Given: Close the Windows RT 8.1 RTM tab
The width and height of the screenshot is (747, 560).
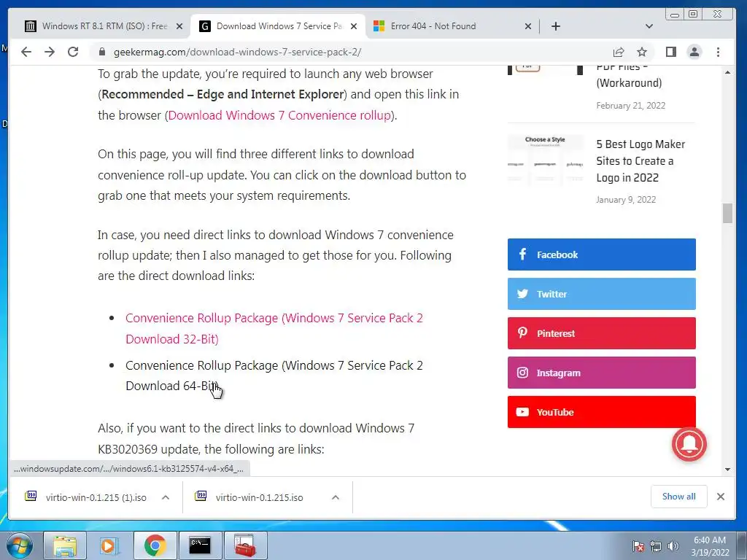Looking at the screenshot, I should (x=179, y=26).
